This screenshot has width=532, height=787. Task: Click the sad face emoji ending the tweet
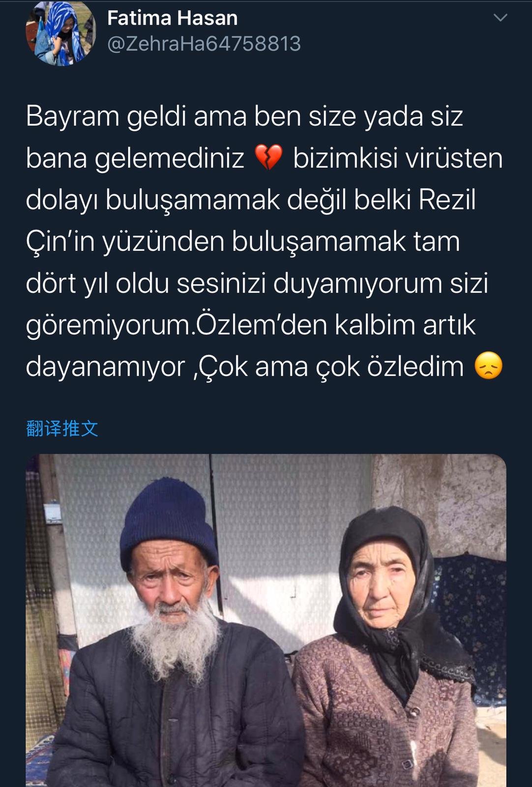click(488, 366)
